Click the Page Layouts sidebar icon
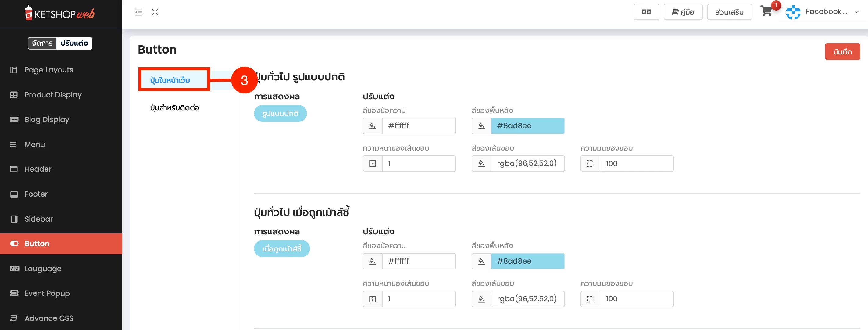The width and height of the screenshot is (868, 330). (14, 70)
